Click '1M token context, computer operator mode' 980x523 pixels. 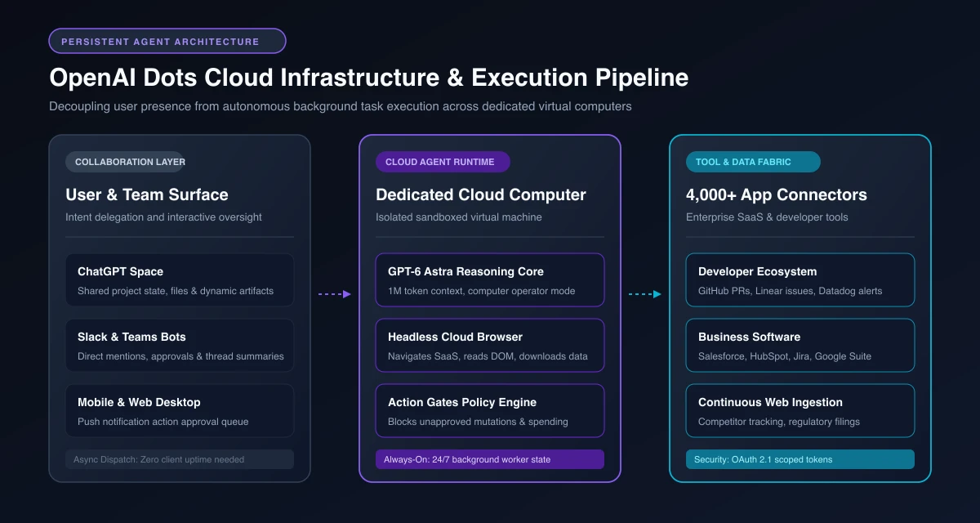tap(482, 291)
